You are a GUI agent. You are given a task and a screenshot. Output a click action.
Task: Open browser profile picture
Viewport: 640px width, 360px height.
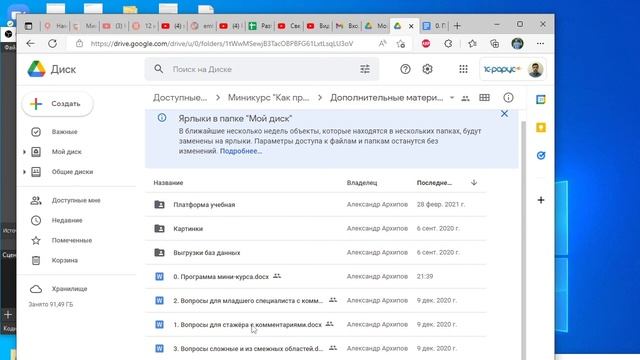pyautogui.click(x=517, y=43)
